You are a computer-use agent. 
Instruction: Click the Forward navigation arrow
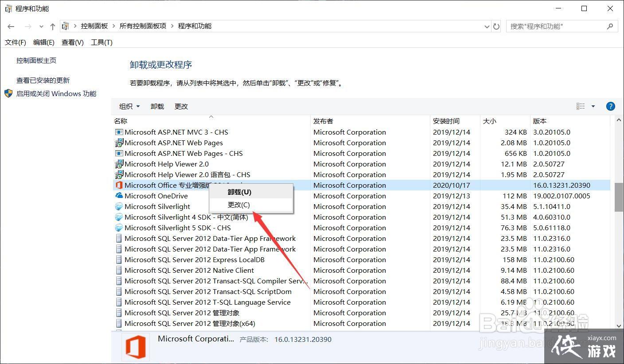28,27
